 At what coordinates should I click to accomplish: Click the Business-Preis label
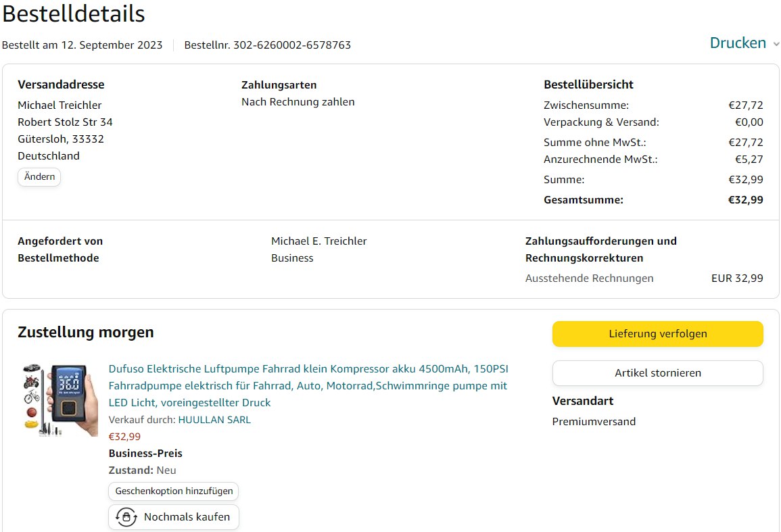145,454
